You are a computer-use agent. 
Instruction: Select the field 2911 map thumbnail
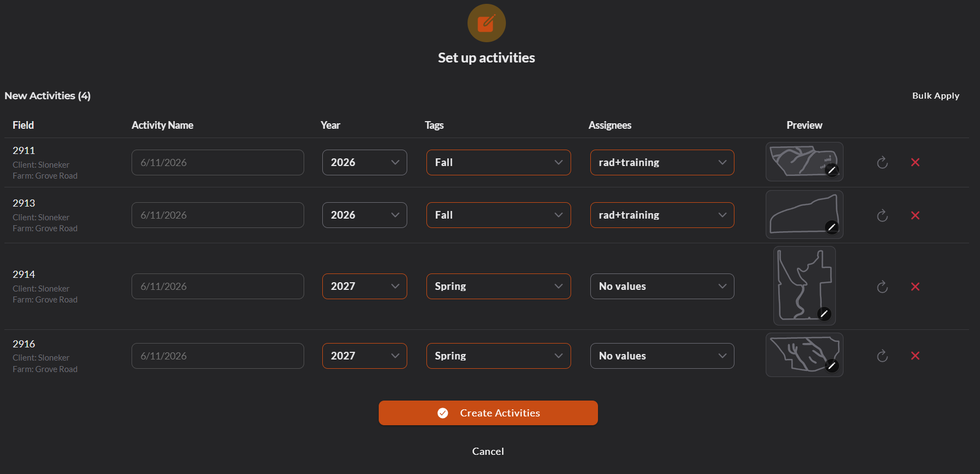(804, 162)
